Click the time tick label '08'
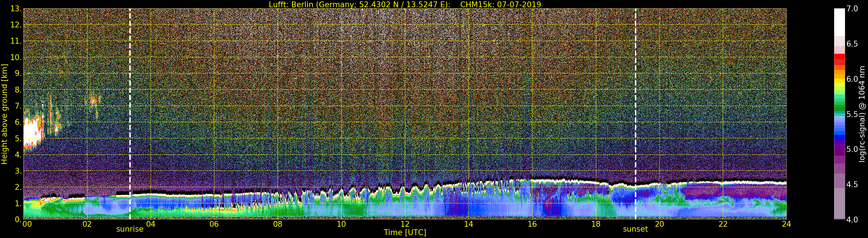Image resolution: width=868 pixels, height=238 pixels. (x=278, y=224)
